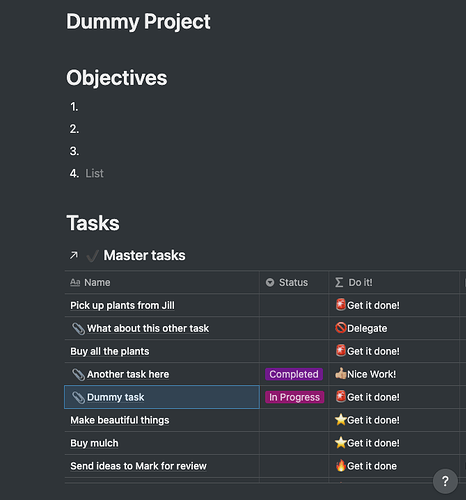
Task: Click the linked database arrow icon
Action: pos(74,255)
